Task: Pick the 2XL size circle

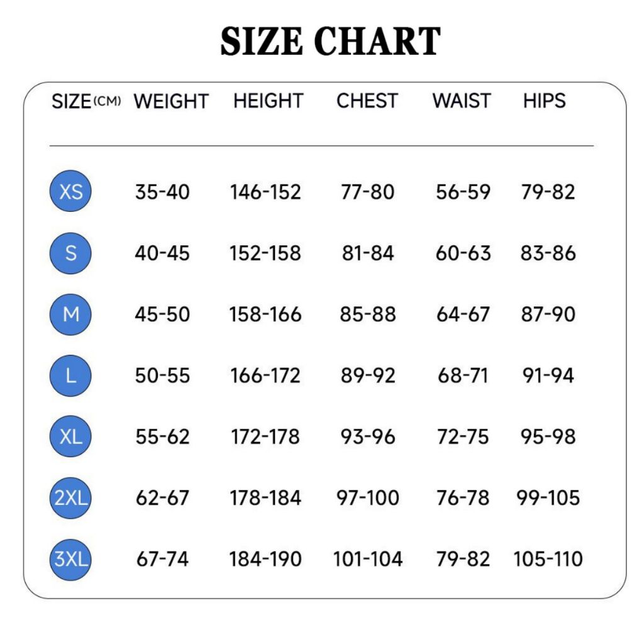Action: point(70,498)
